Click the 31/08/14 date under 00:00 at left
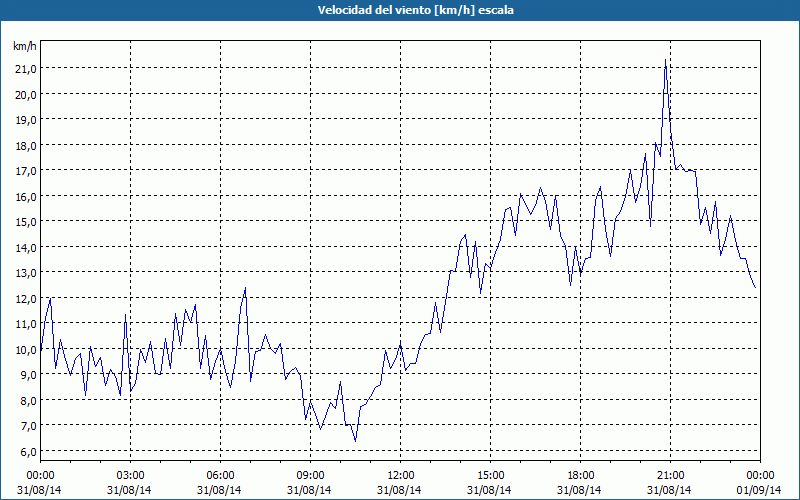Image resolution: width=800 pixels, height=500 pixels. pos(39,490)
